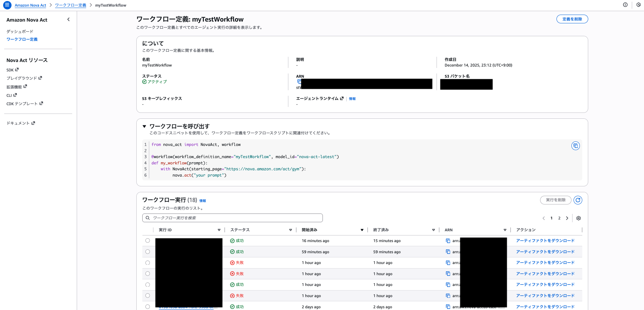This screenshot has height=310, width=644.
Task: Open エージェントランタイム external link
Action: [320, 99]
